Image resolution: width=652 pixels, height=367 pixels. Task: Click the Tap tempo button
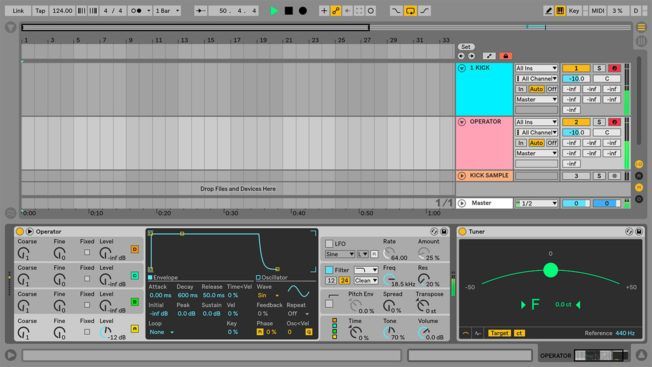coord(40,11)
